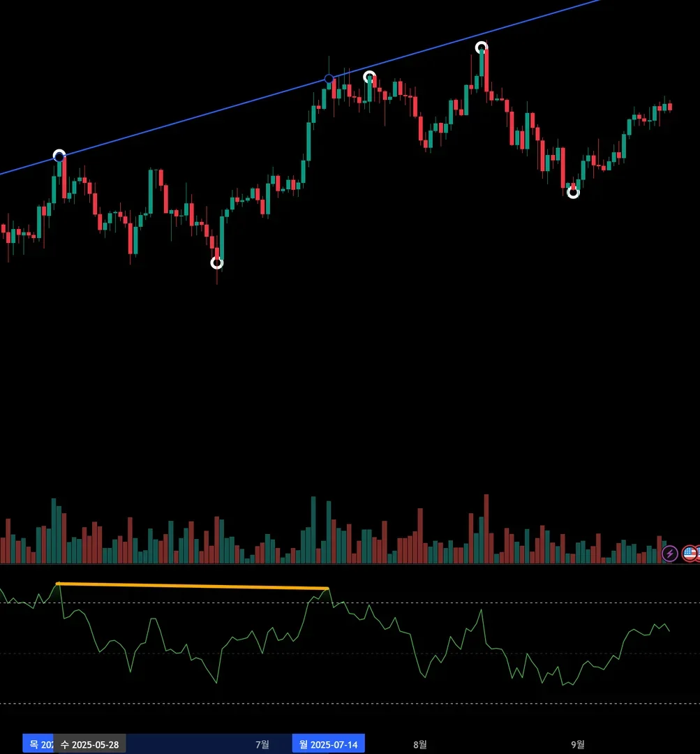Click the 7월 label on the time axis

click(x=262, y=744)
